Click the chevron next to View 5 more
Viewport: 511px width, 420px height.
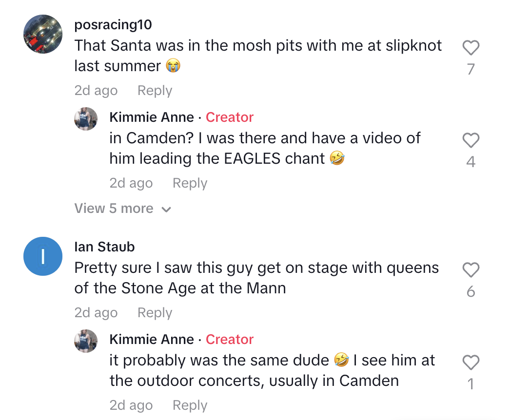(x=166, y=210)
